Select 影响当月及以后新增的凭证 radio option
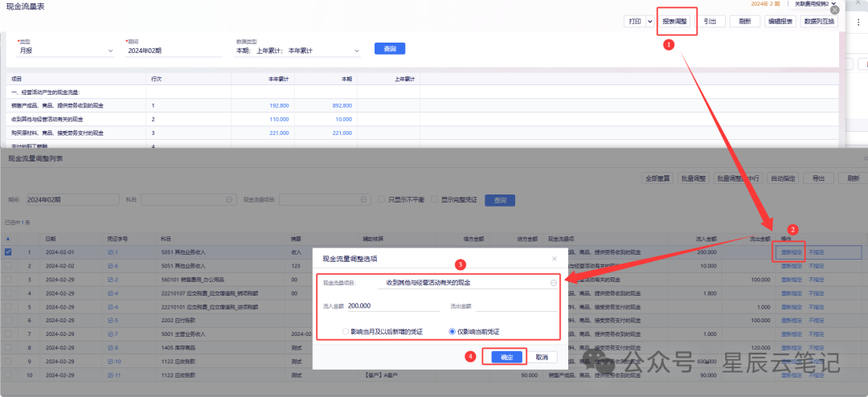The width and height of the screenshot is (868, 397). (x=346, y=331)
